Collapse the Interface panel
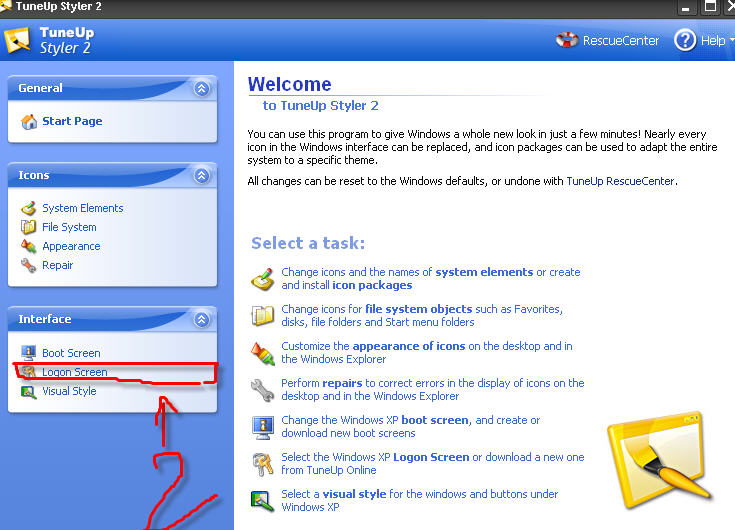The height and width of the screenshot is (530, 735). (x=202, y=320)
